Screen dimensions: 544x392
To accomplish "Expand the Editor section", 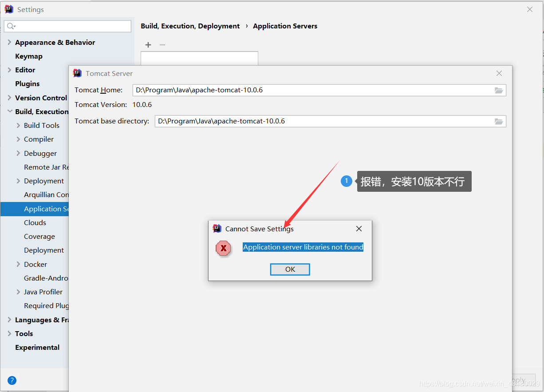I will pyautogui.click(x=9, y=70).
